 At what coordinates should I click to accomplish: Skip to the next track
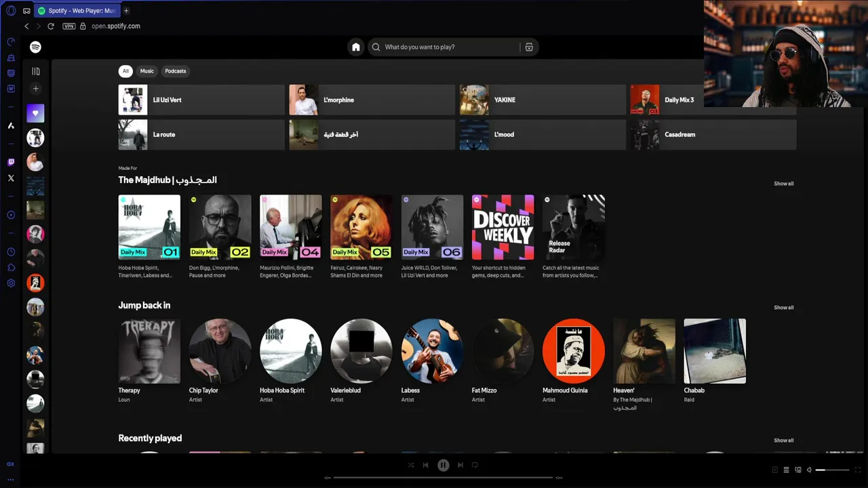pos(460,465)
